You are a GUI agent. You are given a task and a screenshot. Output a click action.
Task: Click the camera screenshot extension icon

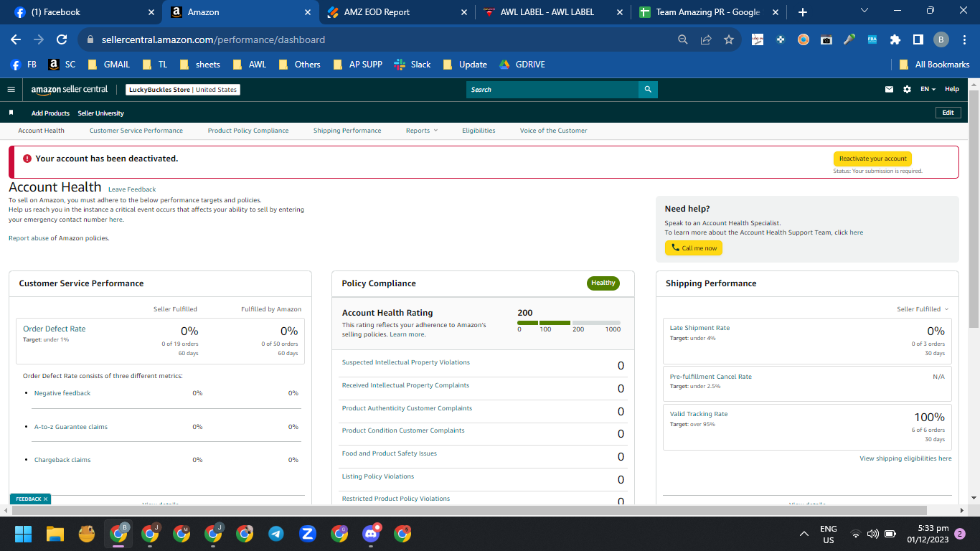click(826, 39)
